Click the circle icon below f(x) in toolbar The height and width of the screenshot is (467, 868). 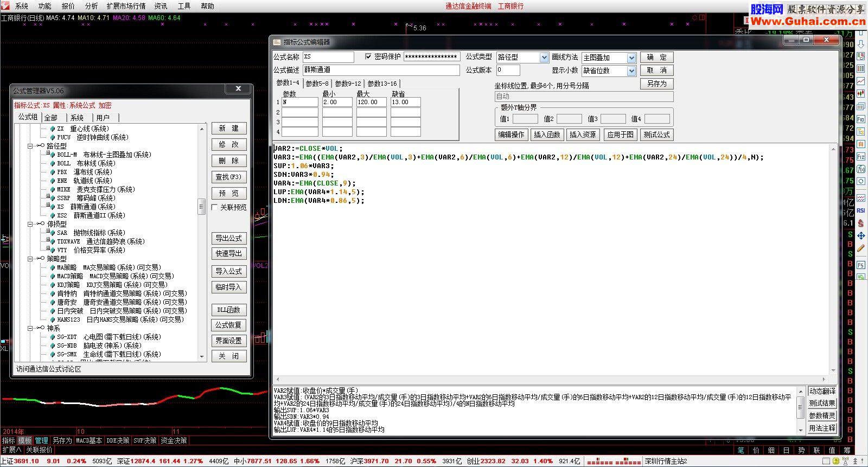pyautogui.click(x=861, y=181)
